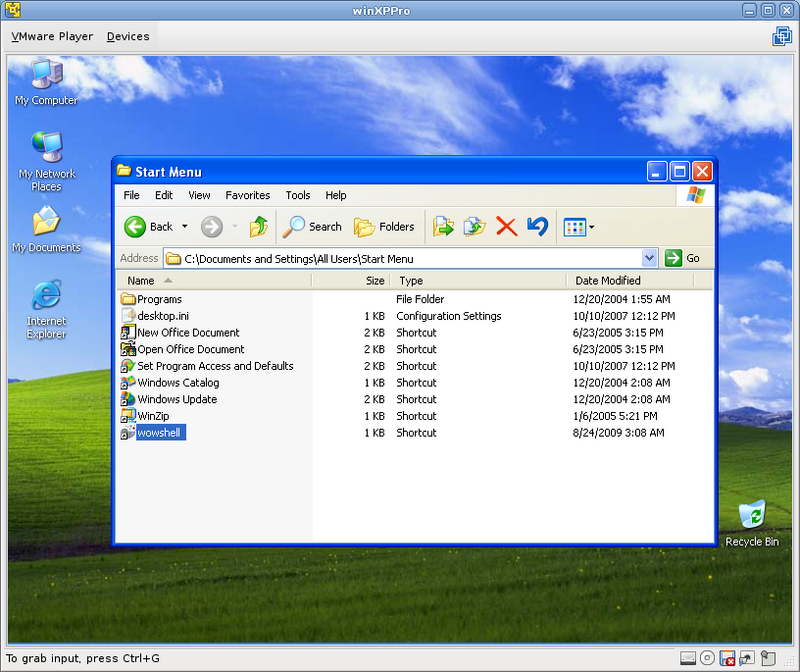
Task: Sort files by the Type column header
Action: click(479, 281)
